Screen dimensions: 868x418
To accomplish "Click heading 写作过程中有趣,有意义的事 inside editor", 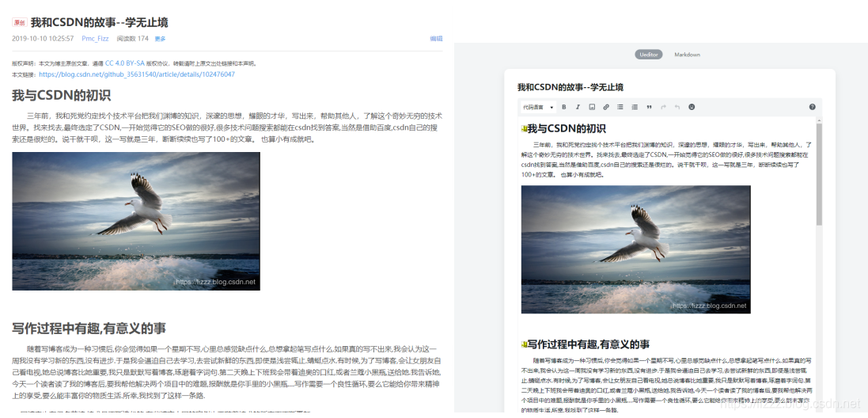I will (589, 344).
